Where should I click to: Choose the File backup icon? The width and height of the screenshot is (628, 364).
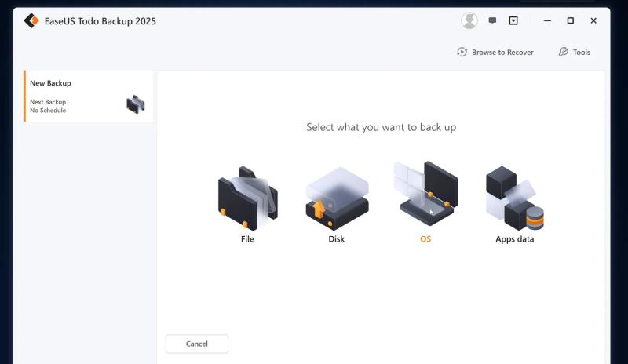tap(247, 198)
